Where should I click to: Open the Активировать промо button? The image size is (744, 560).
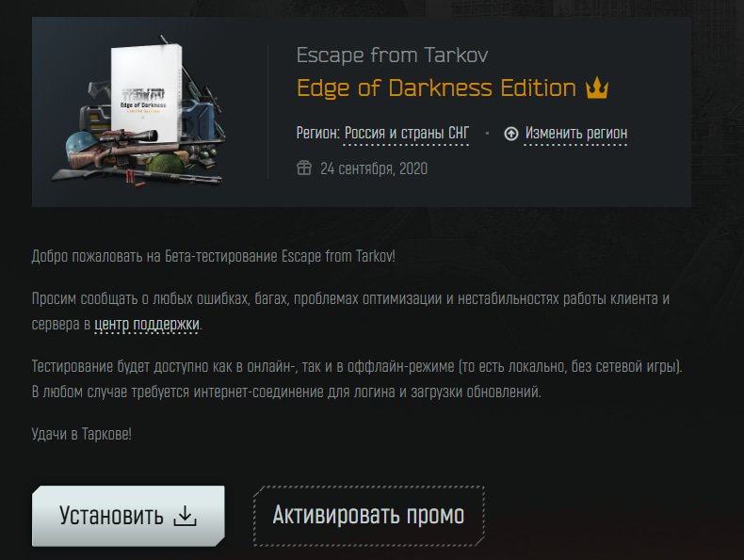368,516
